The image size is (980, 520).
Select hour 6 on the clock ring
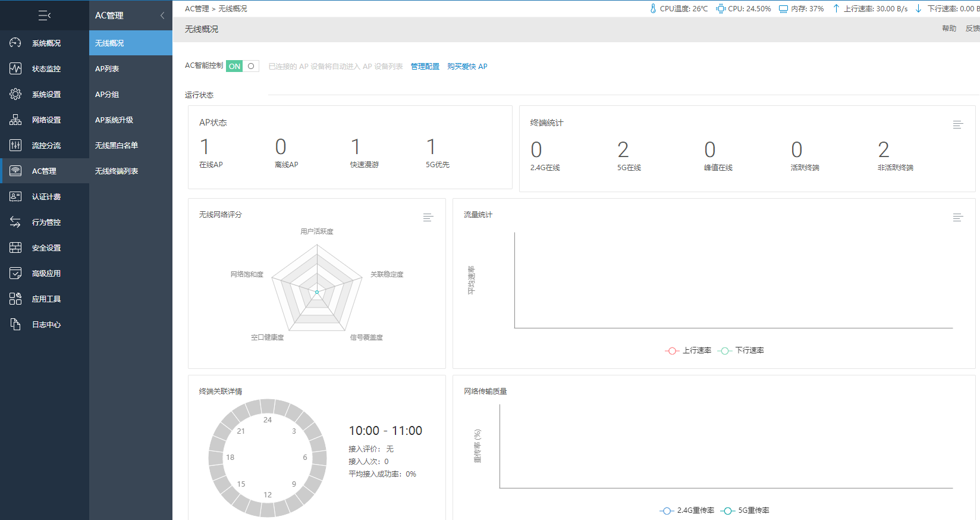click(x=305, y=458)
